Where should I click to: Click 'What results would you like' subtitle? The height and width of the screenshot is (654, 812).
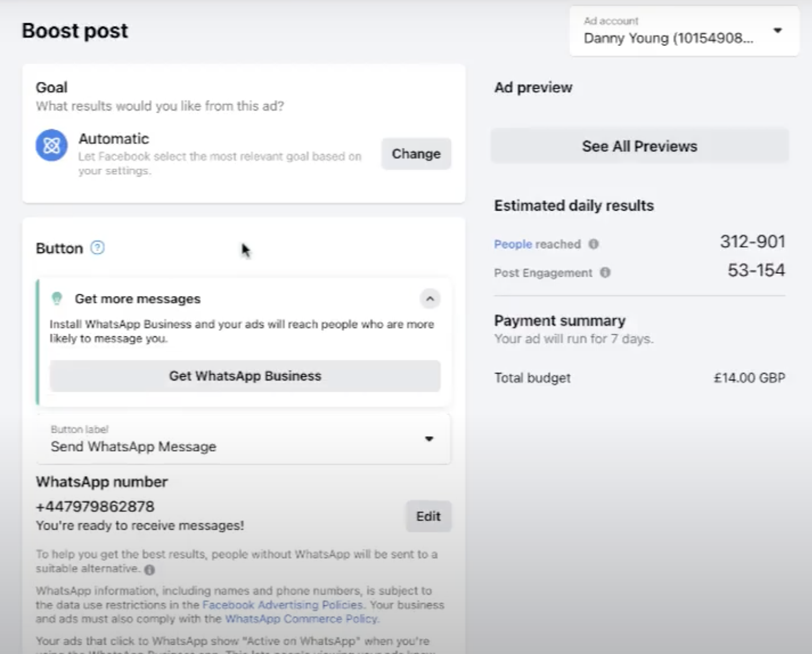pos(160,106)
